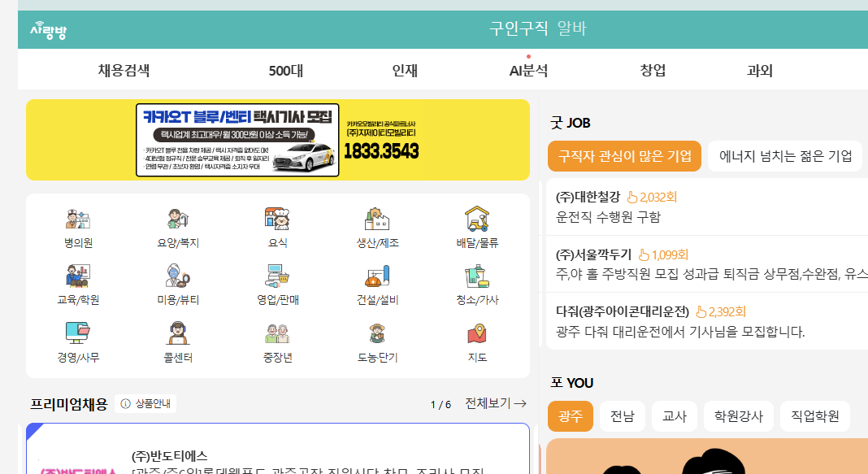This screenshot has width=868, height=474.
Task: Select the 요식 chef category icon
Action: point(277,219)
